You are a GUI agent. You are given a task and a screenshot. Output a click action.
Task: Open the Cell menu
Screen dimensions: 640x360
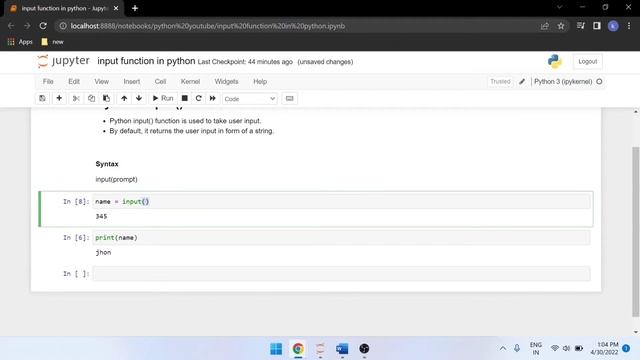click(160, 82)
